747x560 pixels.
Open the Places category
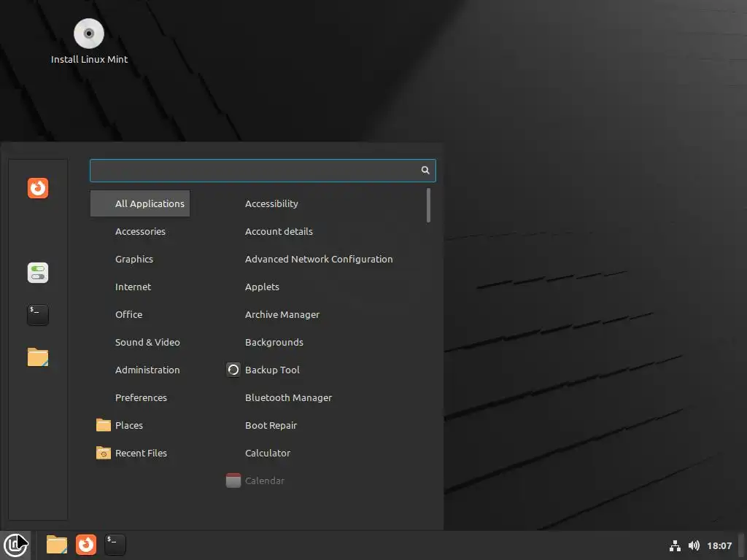(x=140, y=425)
